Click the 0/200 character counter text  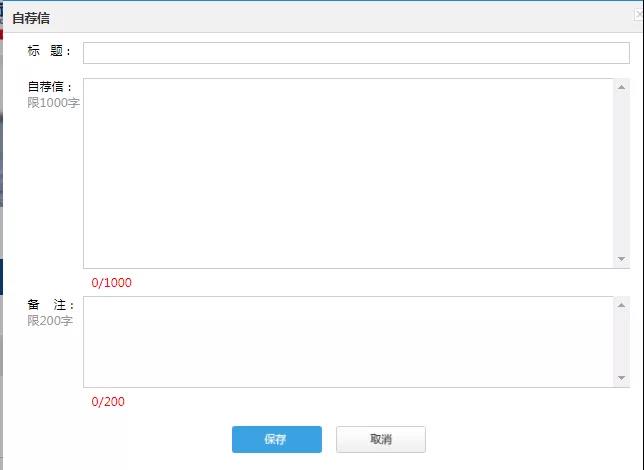pyautogui.click(x=108, y=401)
